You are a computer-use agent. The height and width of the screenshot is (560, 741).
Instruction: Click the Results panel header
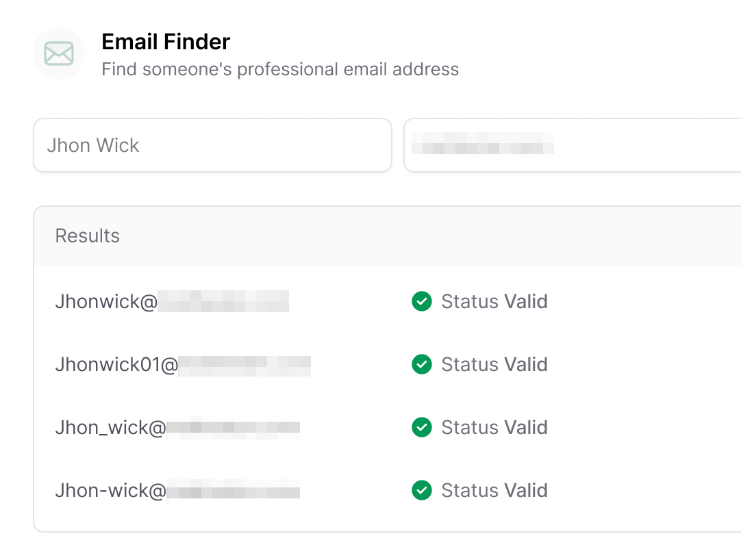[388, 236]
